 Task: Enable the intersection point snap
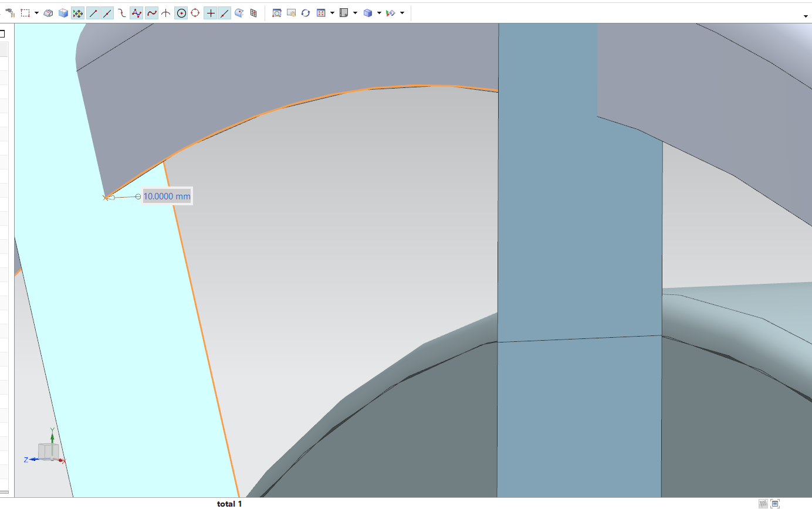click(166, 13)
